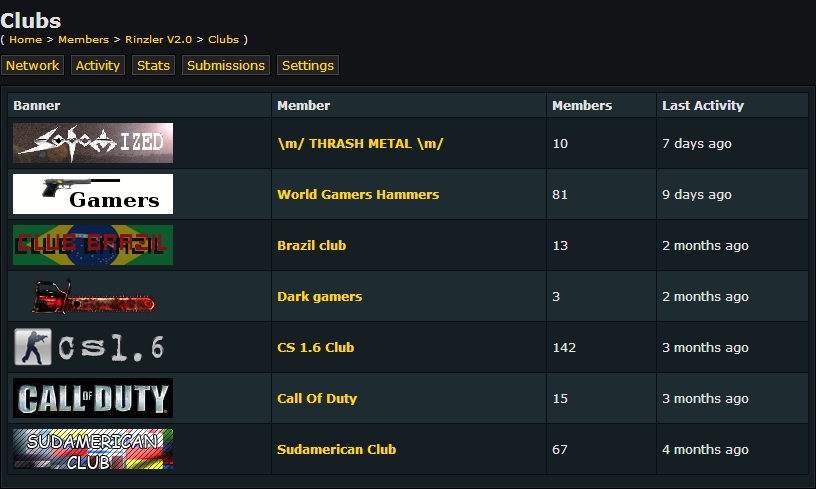
Task: Follow the Home breadcrumb link
Action: pos(26,40)
